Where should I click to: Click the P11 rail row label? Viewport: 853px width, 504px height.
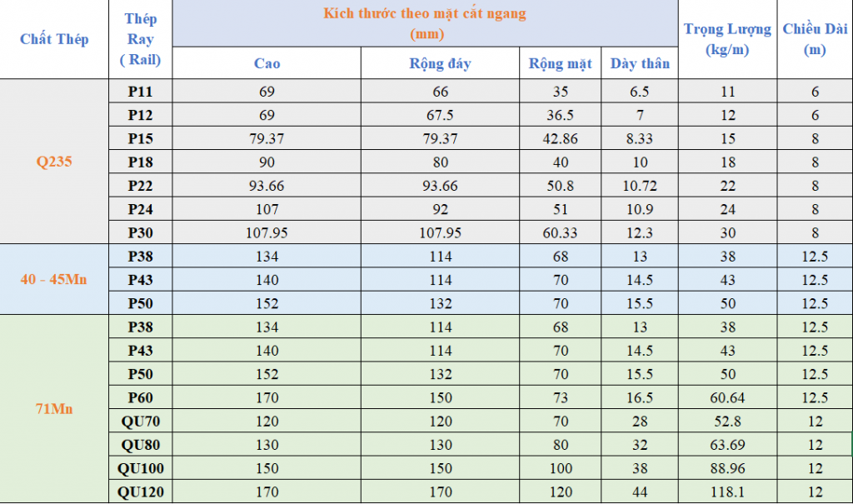(140, 92)
